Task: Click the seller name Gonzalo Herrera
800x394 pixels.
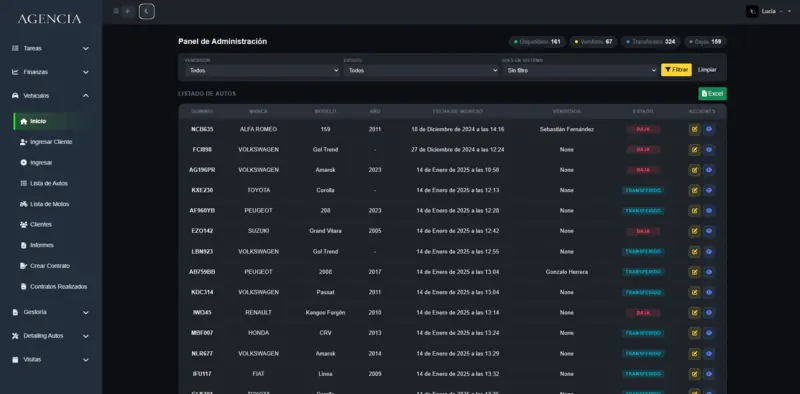Action: 566,272
